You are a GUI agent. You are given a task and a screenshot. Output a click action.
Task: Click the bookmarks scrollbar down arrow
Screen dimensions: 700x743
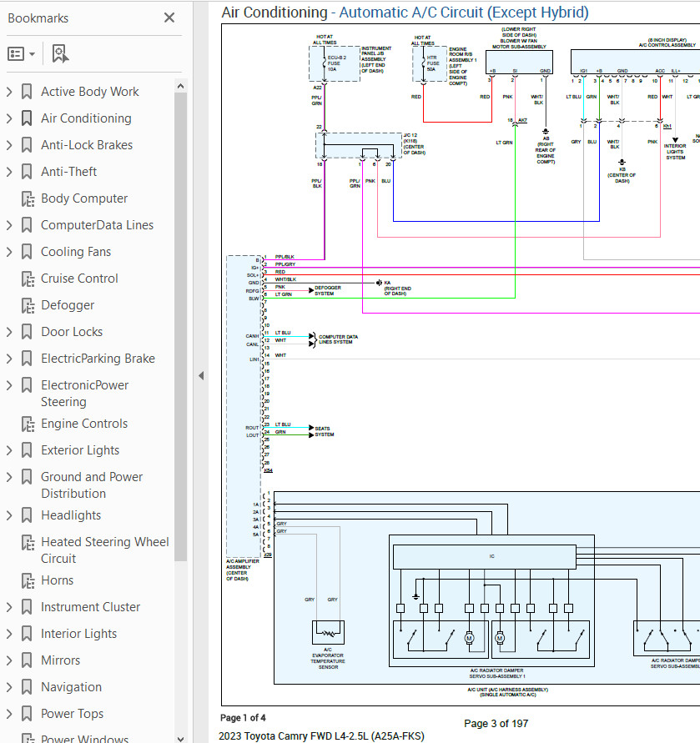pyautogui.click(x=180, y=739)
